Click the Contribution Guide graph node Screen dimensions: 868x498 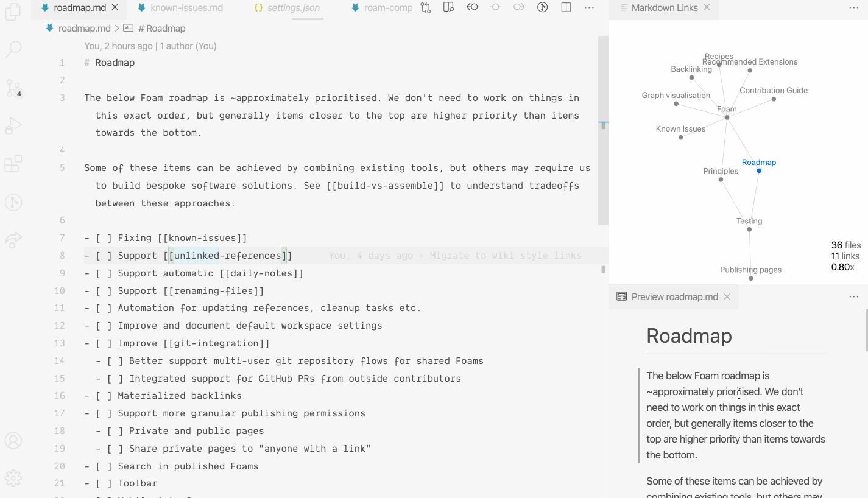[774, 99]
